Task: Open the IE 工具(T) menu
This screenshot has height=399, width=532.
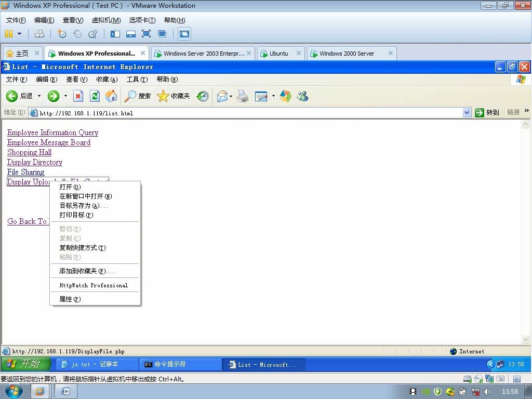Action: [x=137, y=79]
